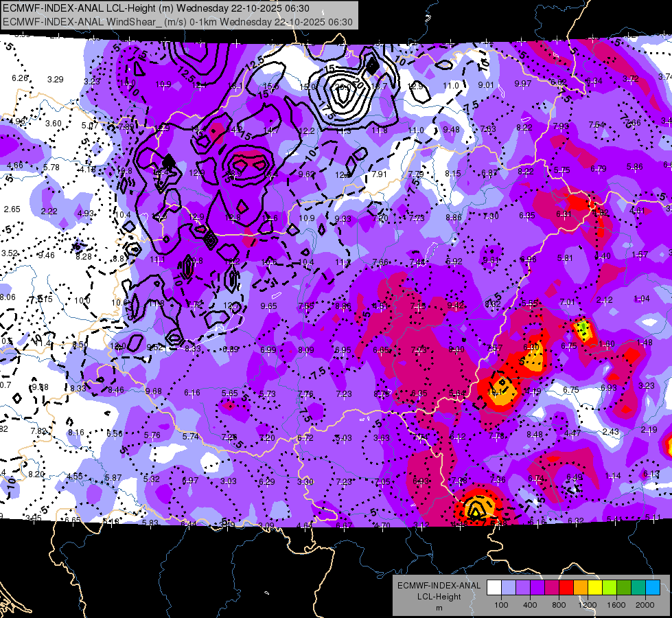Click the wind shear value 3.30
672x618 pixels.
[305, 481]
